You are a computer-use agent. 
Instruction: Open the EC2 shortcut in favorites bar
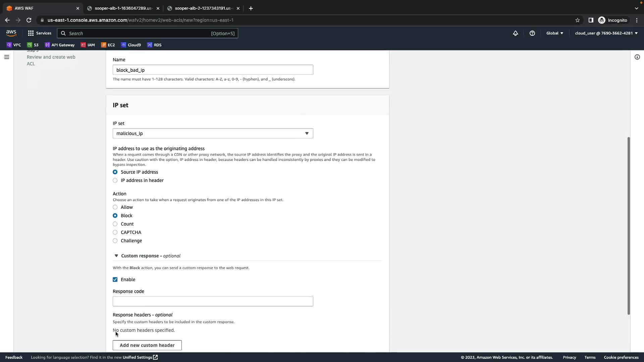108,45
